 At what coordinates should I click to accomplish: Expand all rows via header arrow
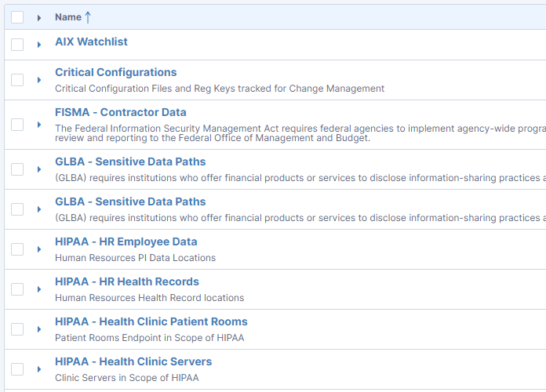pyautogui.click(x=39, y=18)
